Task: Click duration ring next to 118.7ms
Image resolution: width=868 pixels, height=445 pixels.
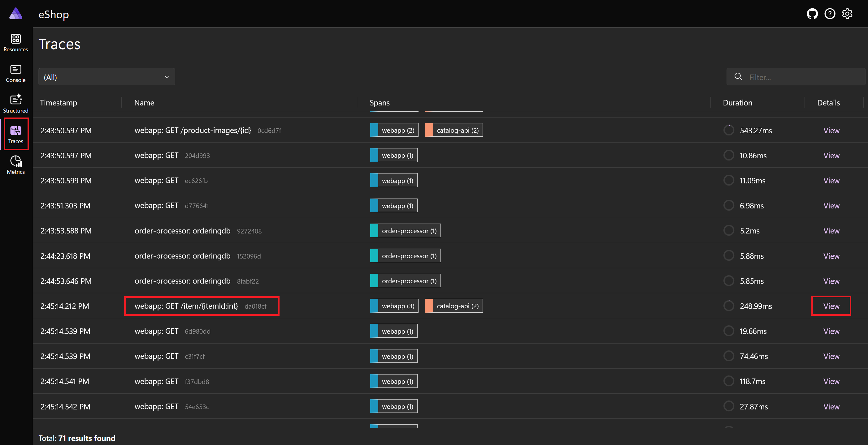Action: (728, 381)
